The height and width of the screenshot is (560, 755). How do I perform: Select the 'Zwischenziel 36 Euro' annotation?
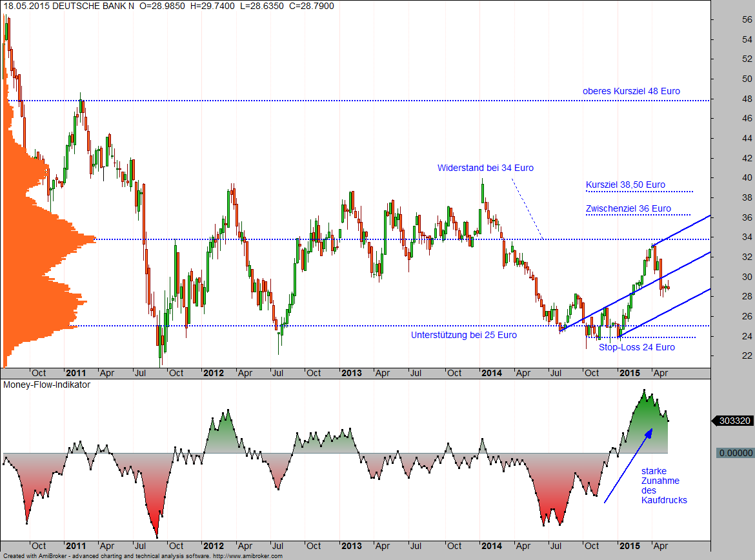pos(629,208)
